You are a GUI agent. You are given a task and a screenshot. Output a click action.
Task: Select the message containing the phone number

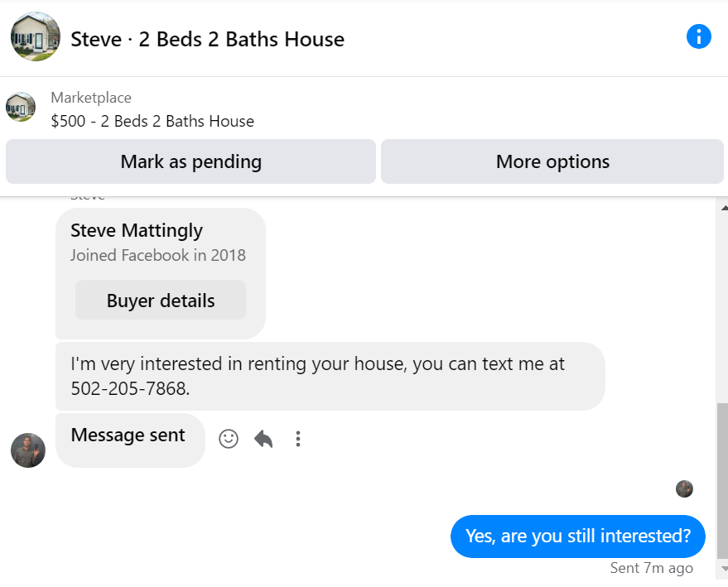pos(330,376)
